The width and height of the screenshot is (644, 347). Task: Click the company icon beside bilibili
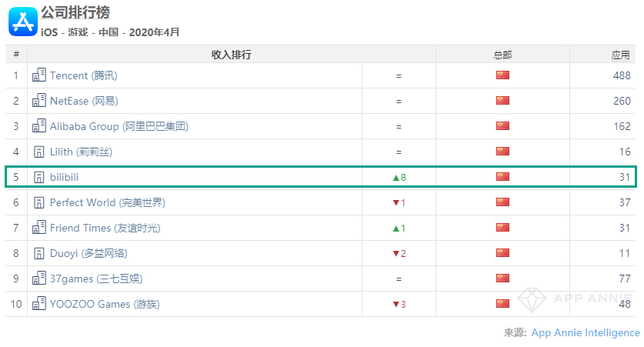(x=38, y=177)
